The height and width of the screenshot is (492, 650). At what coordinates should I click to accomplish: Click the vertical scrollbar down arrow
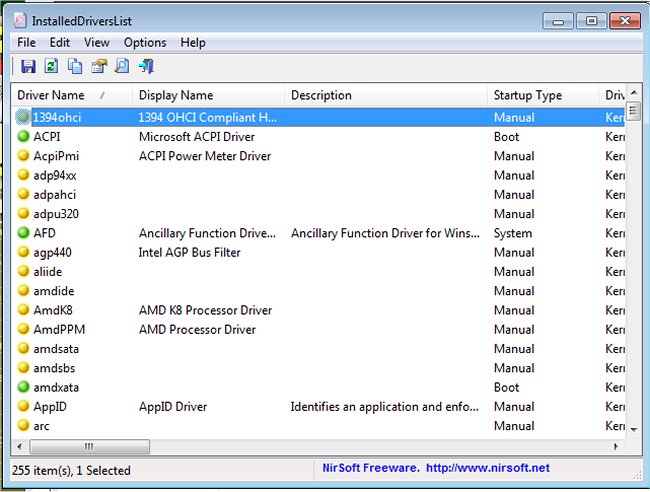(x=634, y=429)
